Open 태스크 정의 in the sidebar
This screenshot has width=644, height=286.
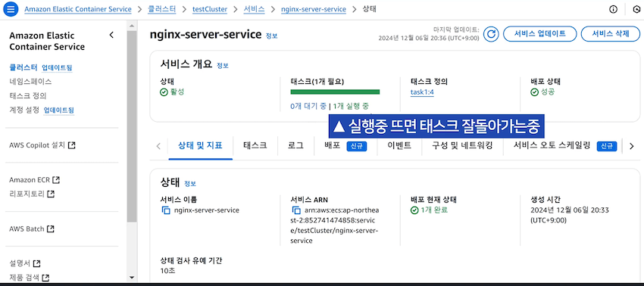pyautogui.click(x=27, y=96)
